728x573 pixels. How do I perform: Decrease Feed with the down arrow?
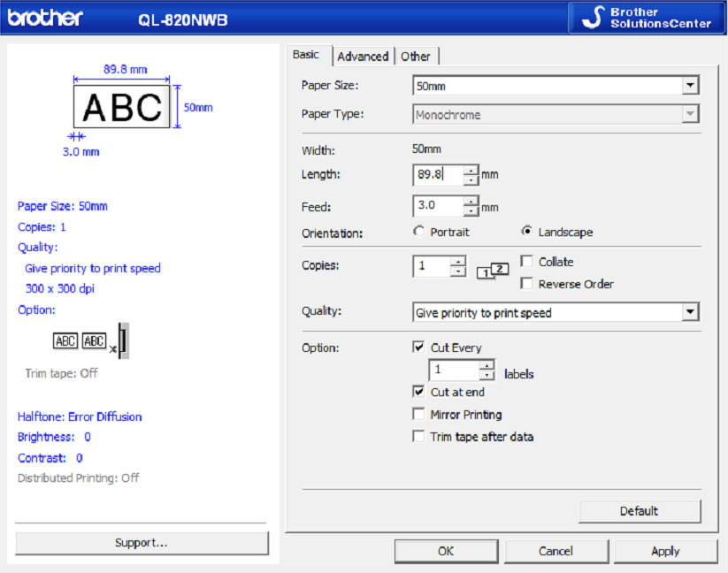(x=471, y=212)
